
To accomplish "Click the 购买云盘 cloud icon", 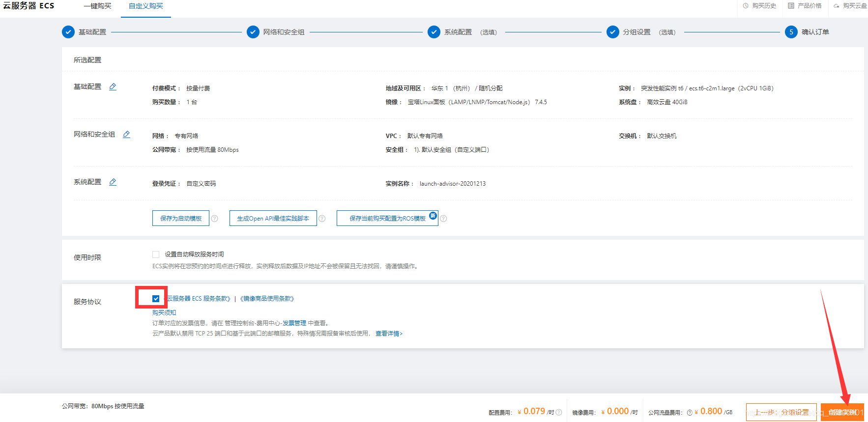I will pos(836,6).
